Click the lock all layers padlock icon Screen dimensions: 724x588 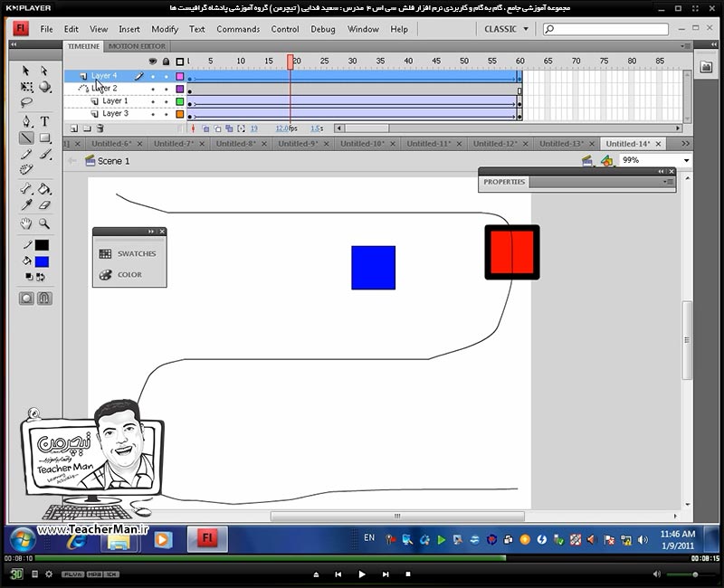167,61
